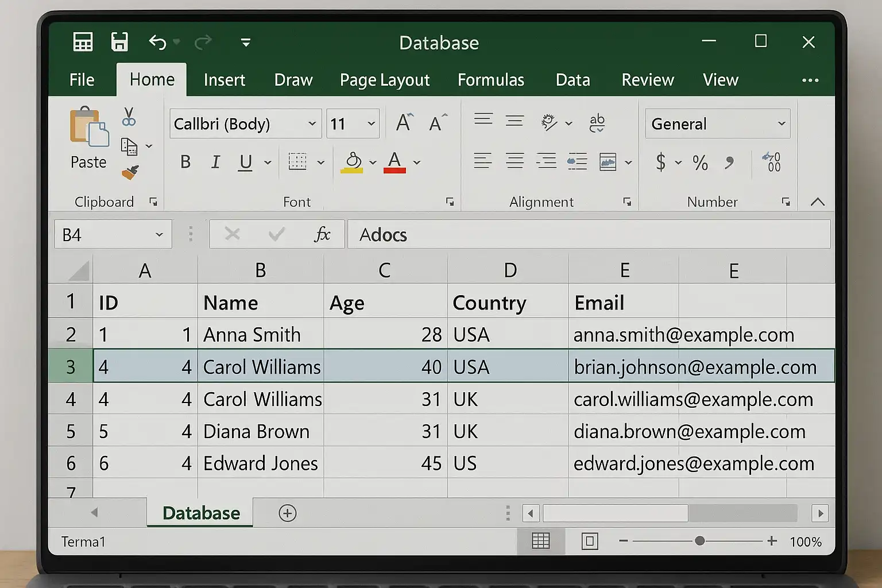Toggle Underline formatting
The height and width of the screenshot is (588, 882).
pyautogui.click(x=246, y=163)
